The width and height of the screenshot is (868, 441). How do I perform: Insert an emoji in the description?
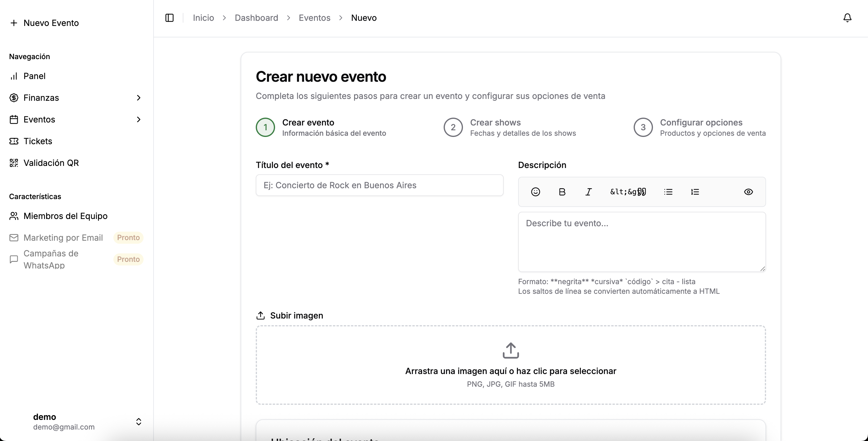[x=535, y=192]
